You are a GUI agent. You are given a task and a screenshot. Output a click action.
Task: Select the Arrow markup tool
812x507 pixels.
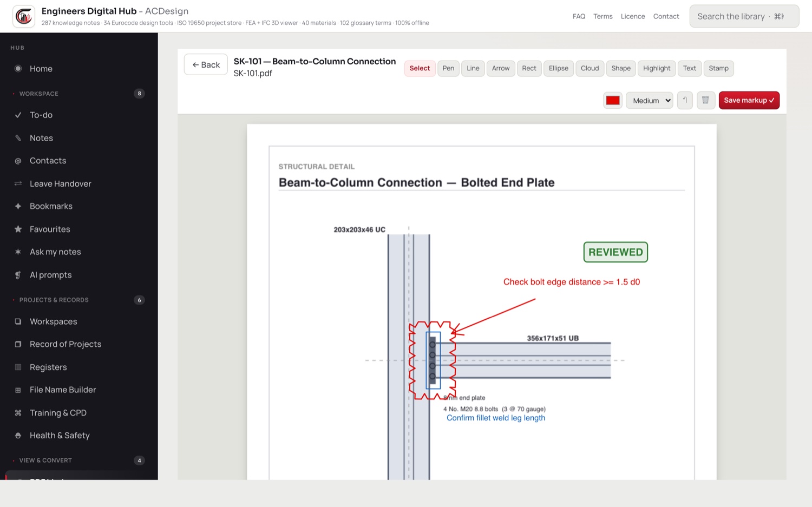(501, 68)
